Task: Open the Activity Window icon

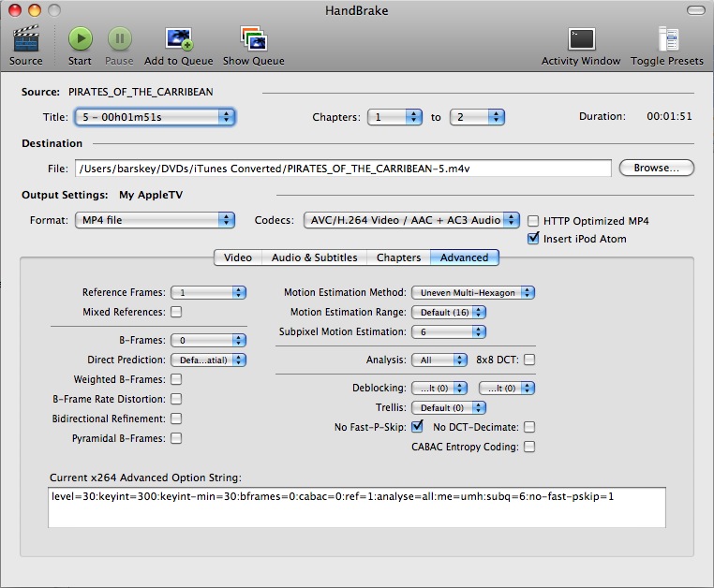Action: (x=581, y=39)
